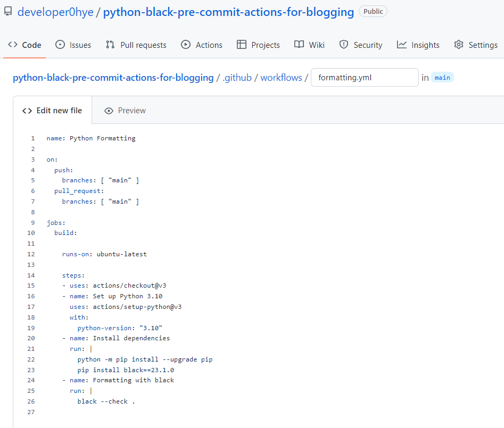
Task: Open .github breadcrumb folder
Action: pos(237,78)
